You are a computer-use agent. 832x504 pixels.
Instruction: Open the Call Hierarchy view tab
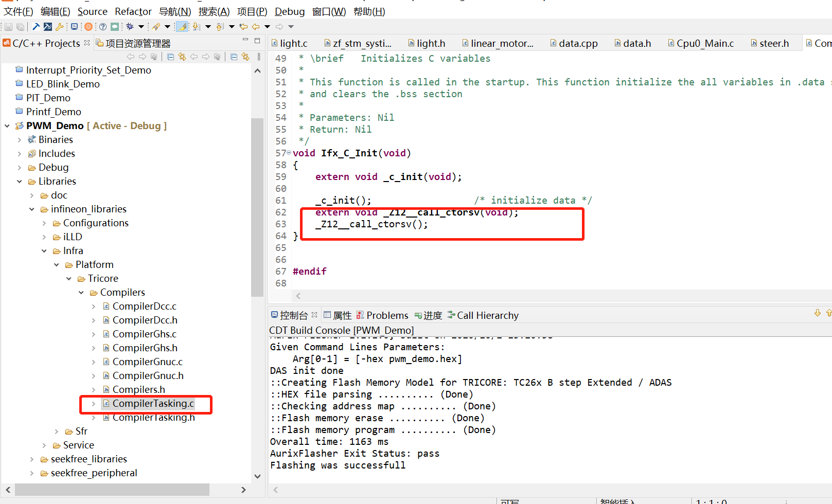click(x=483, y=315)
